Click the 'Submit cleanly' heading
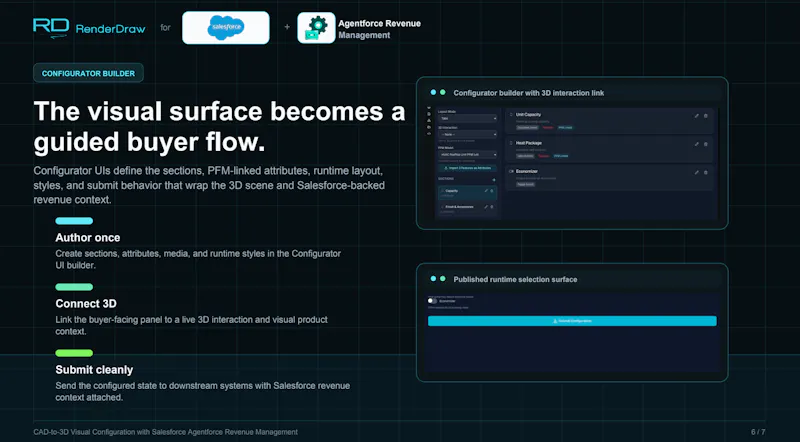Viewport: 800px width, 442px height. coord(94,370)
